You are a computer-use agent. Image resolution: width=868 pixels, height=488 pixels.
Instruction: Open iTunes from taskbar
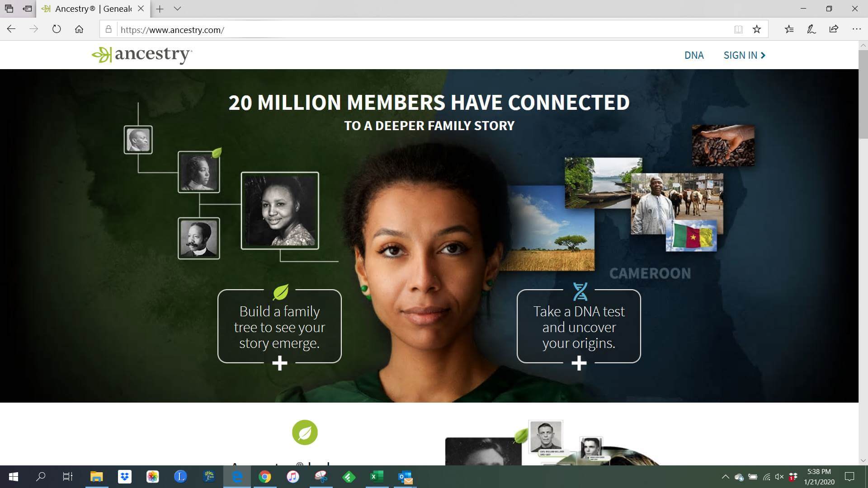pos(293,477)
